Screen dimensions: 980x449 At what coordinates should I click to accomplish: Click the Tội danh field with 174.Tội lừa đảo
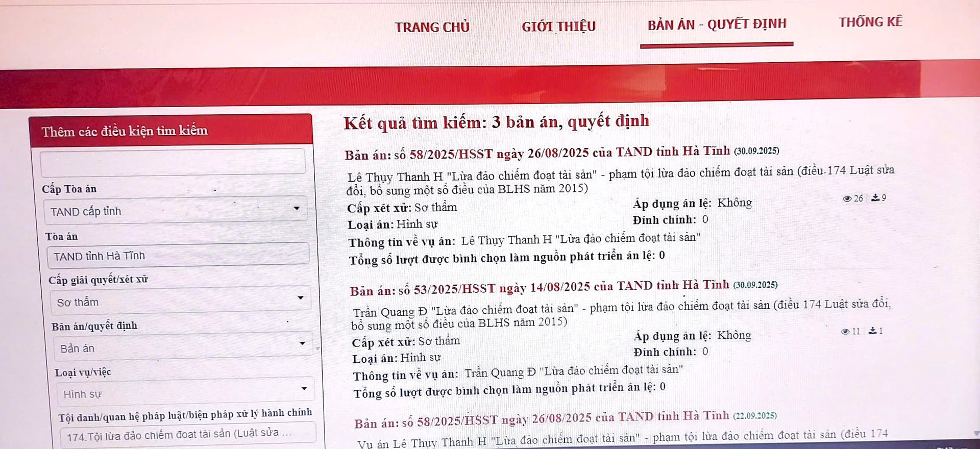(186, 435)
